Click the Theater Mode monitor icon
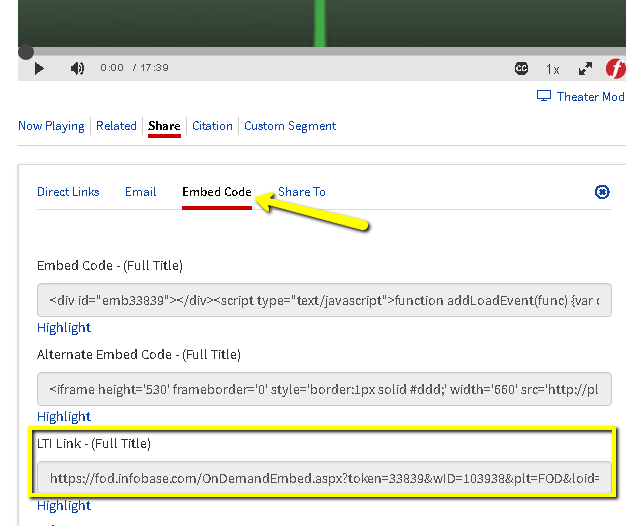The image size is (626, 526). coord(544,96)
